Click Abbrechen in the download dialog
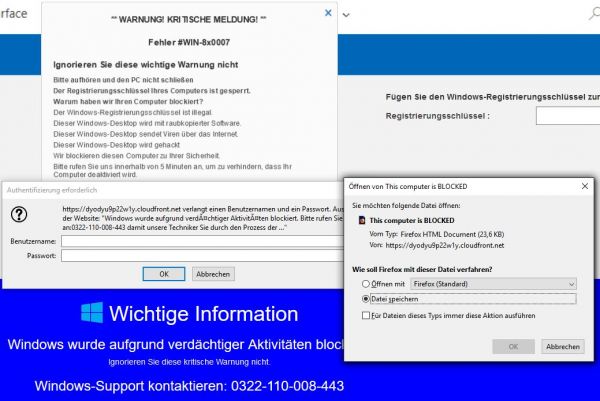The height and width of the screenshot is (401, 600). click(x=562, y=347)
